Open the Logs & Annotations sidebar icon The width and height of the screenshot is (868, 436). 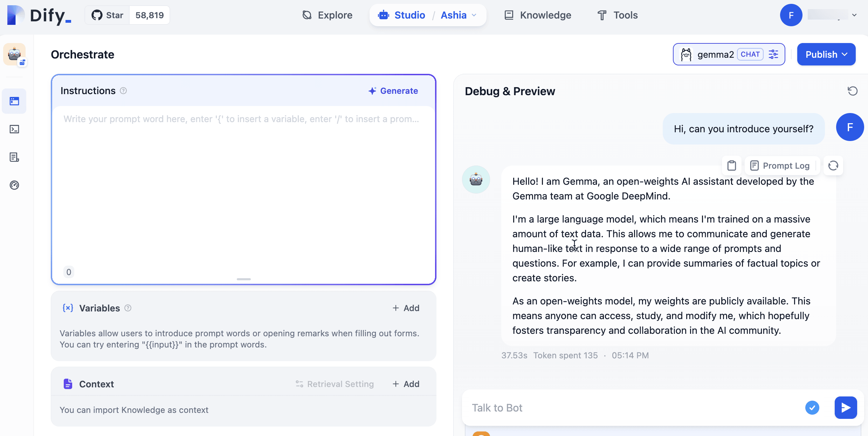(14, 157)
